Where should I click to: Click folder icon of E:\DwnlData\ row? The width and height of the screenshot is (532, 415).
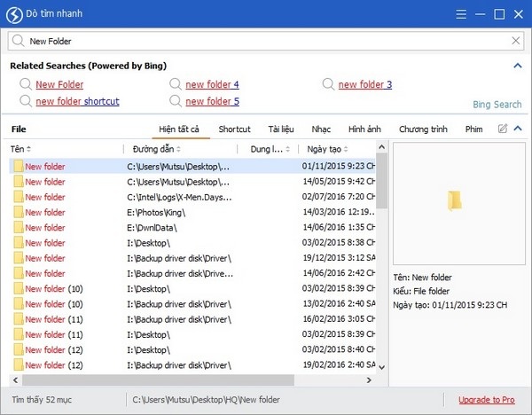19,227
